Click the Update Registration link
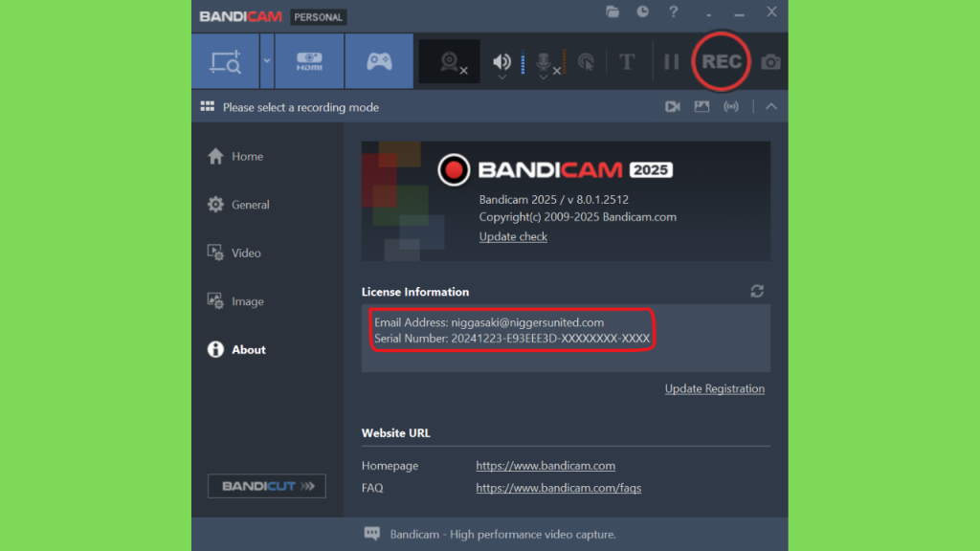 click(714, 388)
